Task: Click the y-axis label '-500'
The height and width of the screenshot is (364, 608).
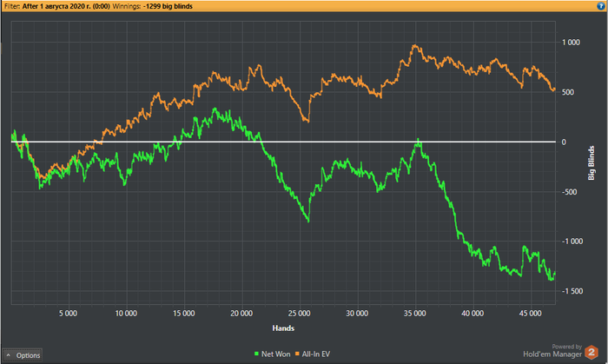Action: (570, 192)
